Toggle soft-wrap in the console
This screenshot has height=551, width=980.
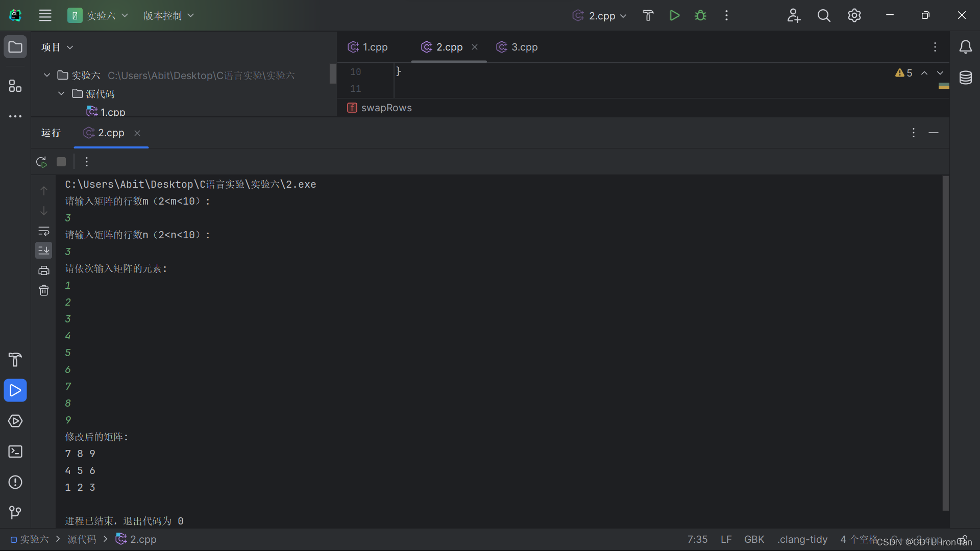44,231
